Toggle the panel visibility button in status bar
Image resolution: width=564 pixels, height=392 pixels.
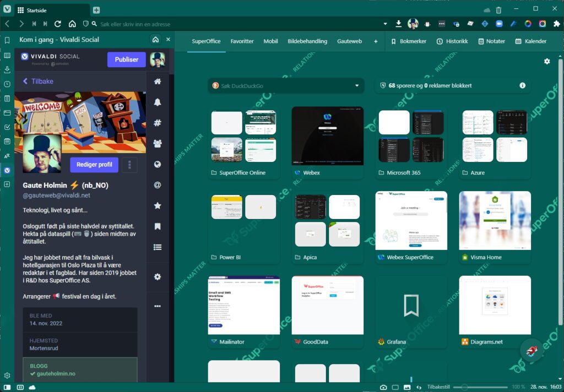pyautogui.click(x=7, y=387)
